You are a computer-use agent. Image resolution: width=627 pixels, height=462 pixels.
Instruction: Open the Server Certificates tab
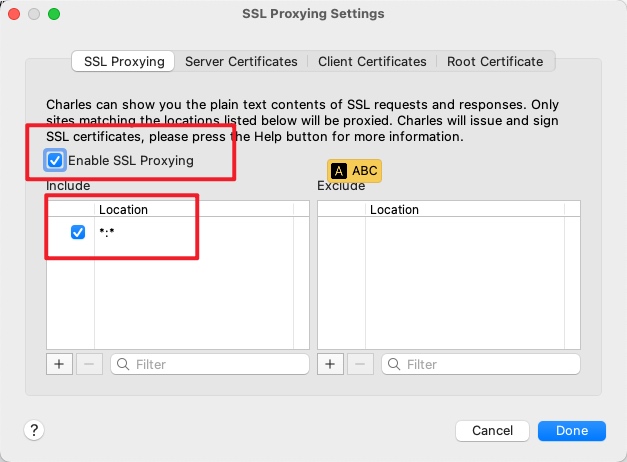point(241,61)
